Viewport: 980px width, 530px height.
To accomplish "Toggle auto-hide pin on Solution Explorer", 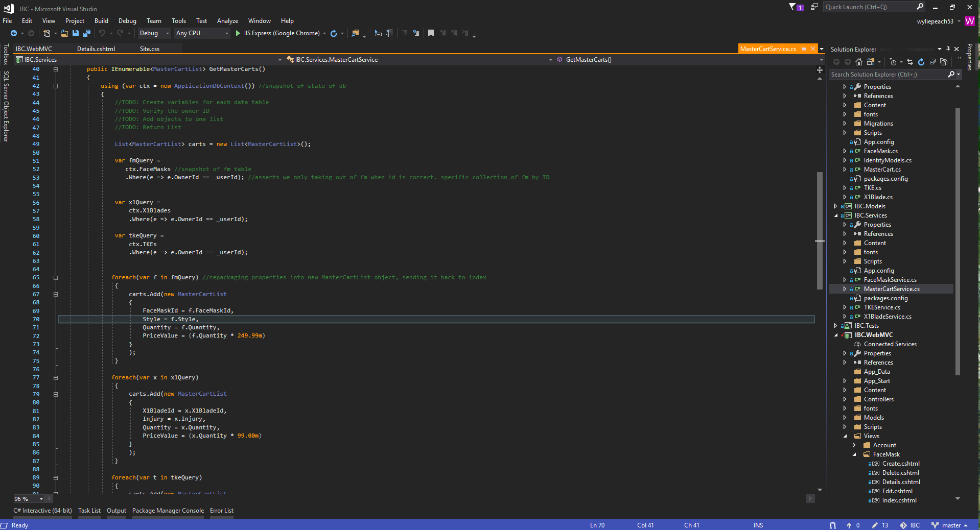I will (x=948, y=49).
